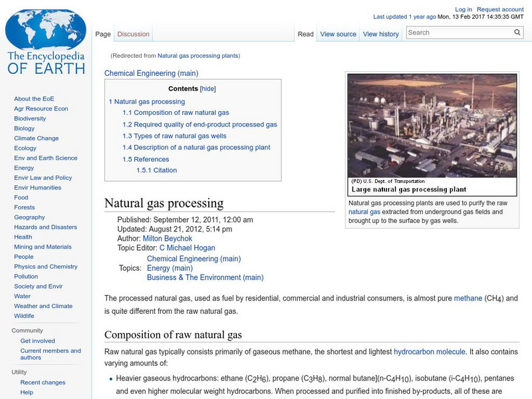Open Hazards and Disasters in sidebar
532x399 pixels.
pos(45,227)
